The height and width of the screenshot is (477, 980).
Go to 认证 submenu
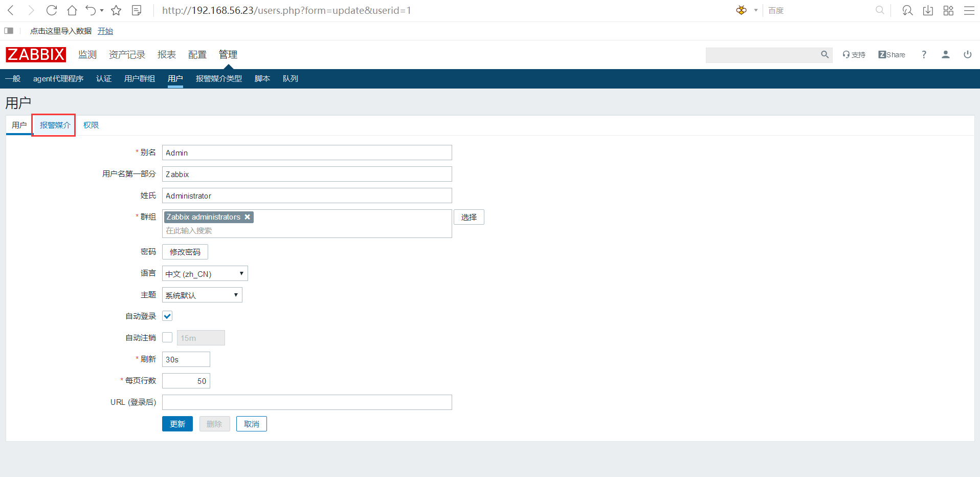click(x=104, y=79)
